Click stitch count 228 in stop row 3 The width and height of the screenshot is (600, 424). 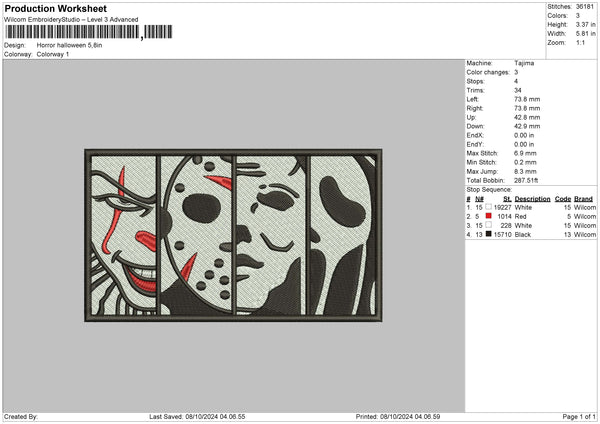(506, 226)
